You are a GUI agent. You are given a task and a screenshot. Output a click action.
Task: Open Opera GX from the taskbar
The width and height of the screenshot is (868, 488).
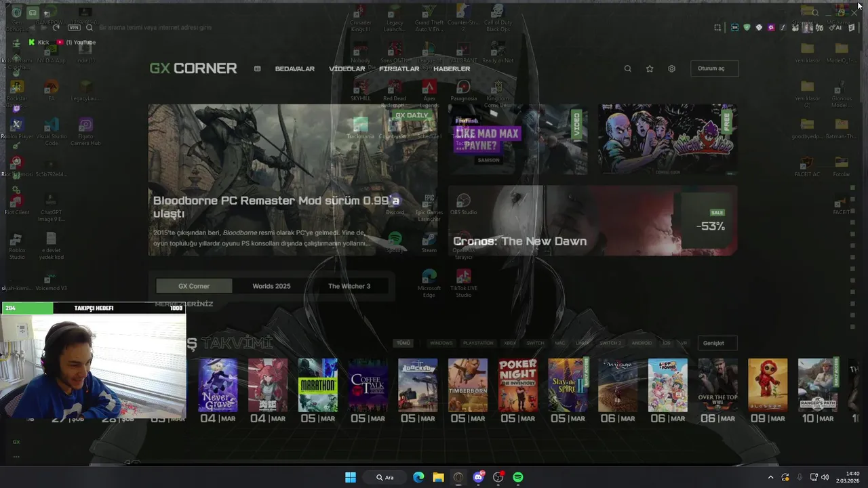click(458, 477)
